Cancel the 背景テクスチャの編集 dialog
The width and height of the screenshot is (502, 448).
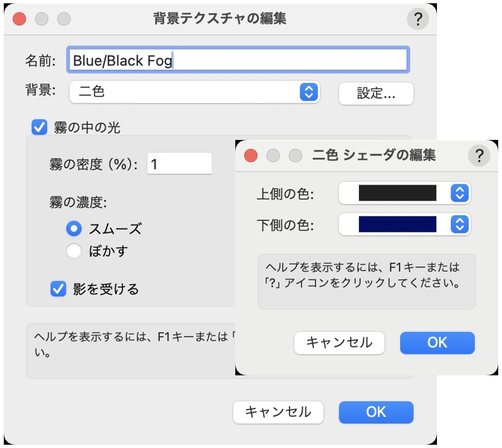tap(278, 412)
